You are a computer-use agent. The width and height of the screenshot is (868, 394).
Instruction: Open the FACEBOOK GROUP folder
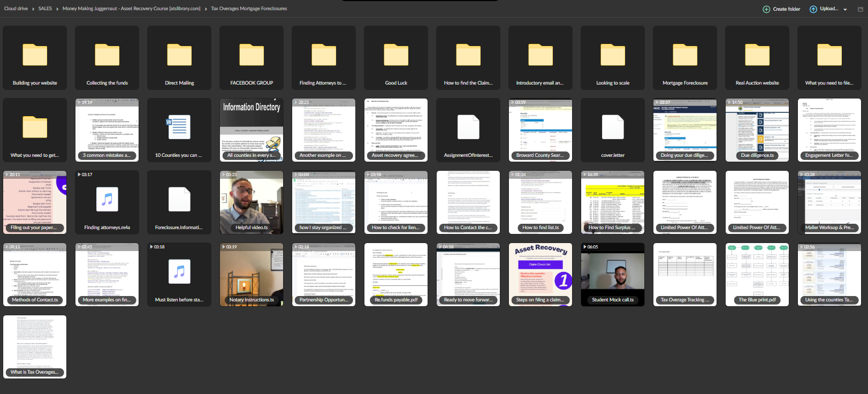pos(252,58)
